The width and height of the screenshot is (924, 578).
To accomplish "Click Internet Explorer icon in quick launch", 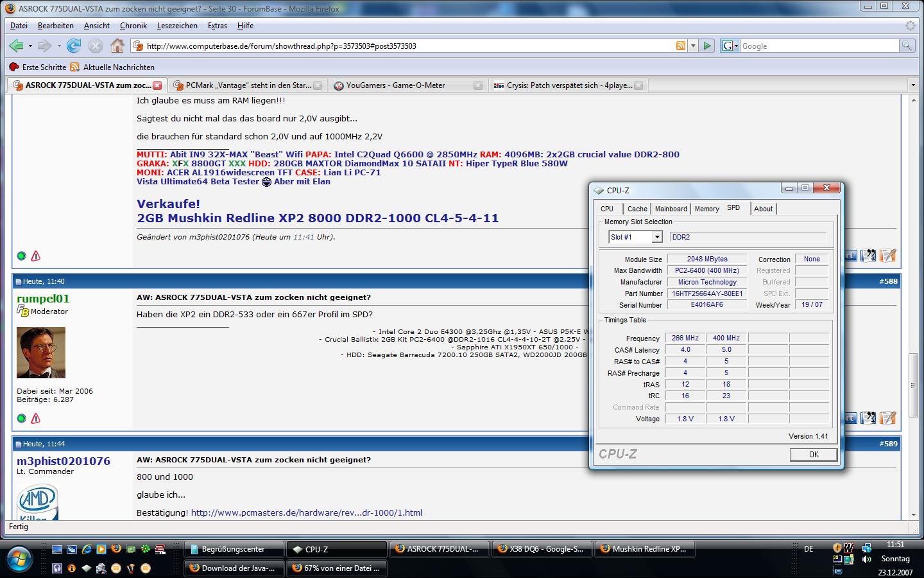I will [87, 549].
